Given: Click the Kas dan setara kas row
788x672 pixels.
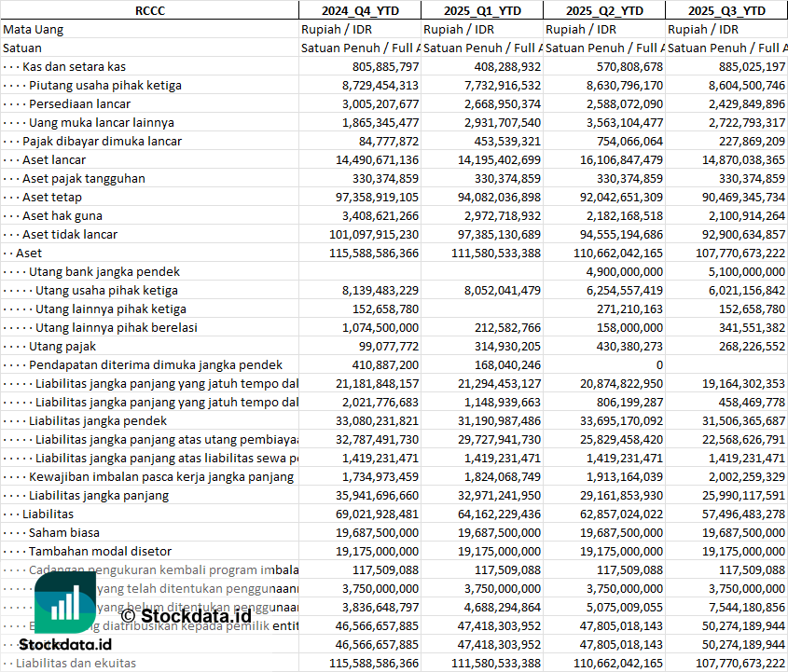Looking at the screenshot, I should pos(74,66).
